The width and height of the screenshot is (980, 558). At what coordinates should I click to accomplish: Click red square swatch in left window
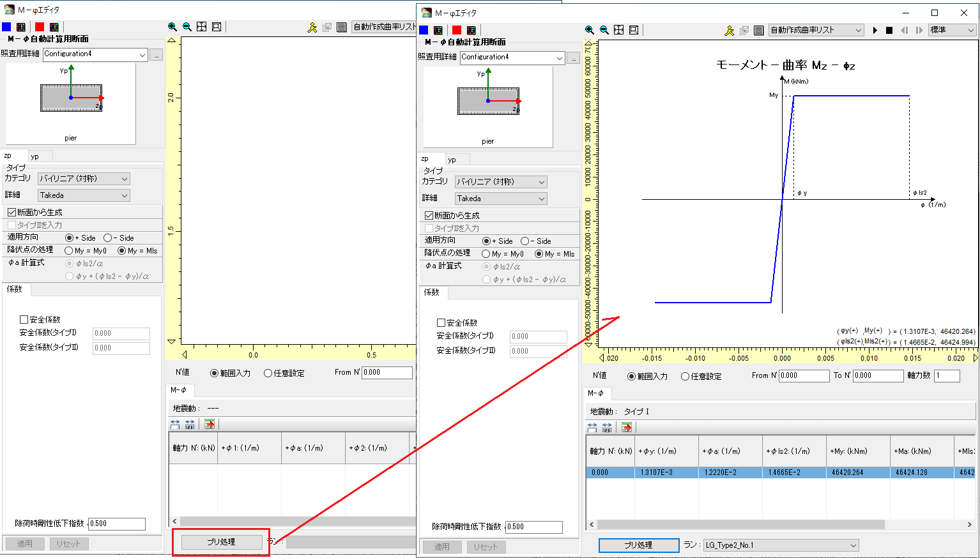point(40,27)
